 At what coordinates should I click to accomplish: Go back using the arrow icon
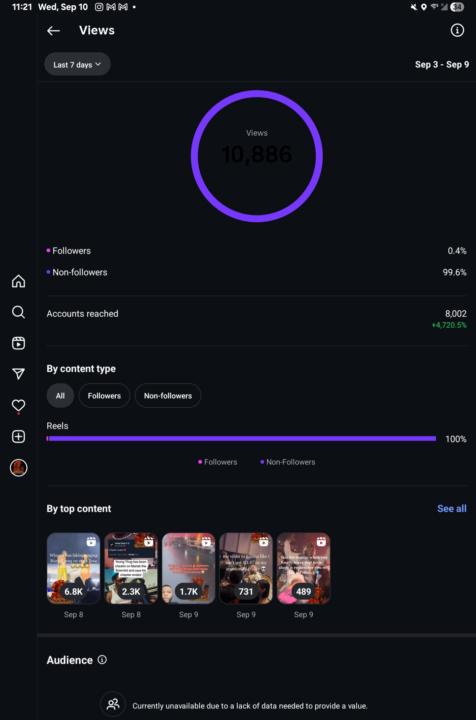click(53, 31)
